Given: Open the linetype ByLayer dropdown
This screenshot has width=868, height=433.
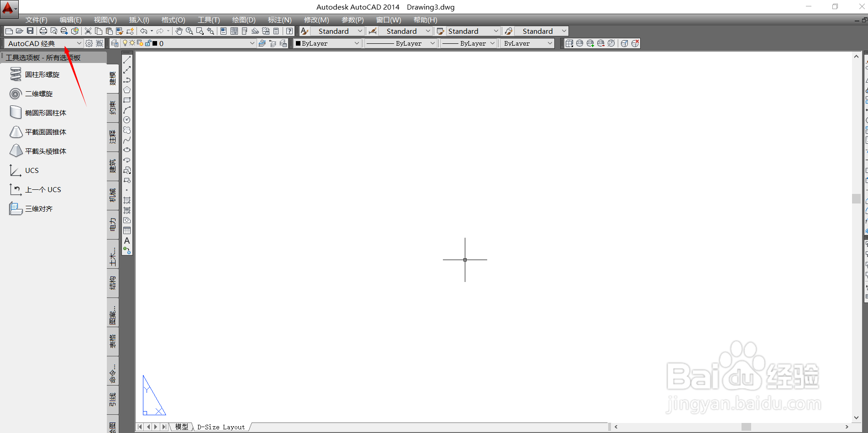Looking at the screenshot, I should [x=401, y=43].
